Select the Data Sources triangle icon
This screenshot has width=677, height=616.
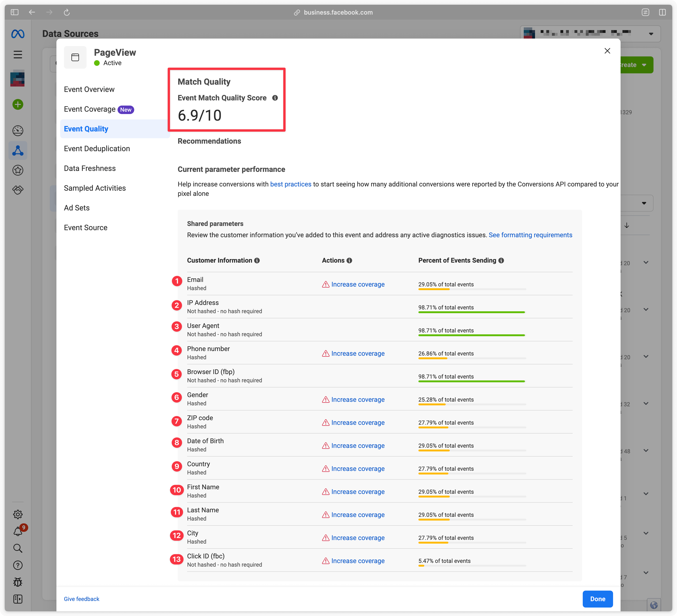point(18,150)
